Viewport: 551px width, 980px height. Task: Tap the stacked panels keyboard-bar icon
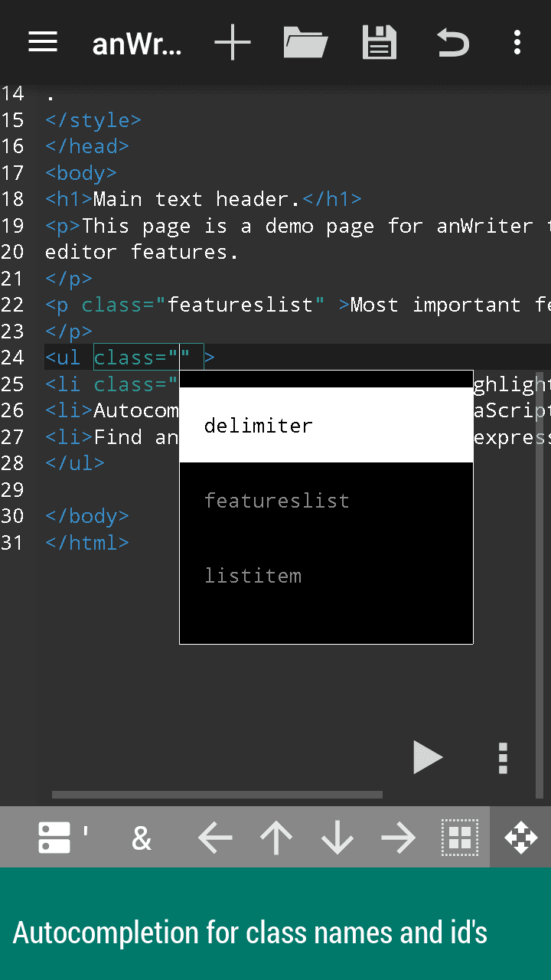(55, 838)
